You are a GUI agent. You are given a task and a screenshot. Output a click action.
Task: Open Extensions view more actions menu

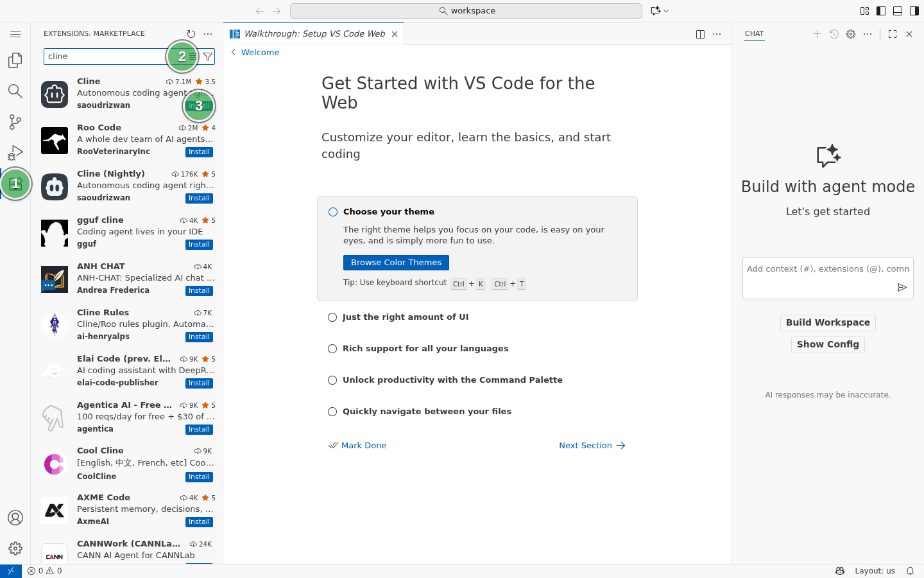[208, 34]
